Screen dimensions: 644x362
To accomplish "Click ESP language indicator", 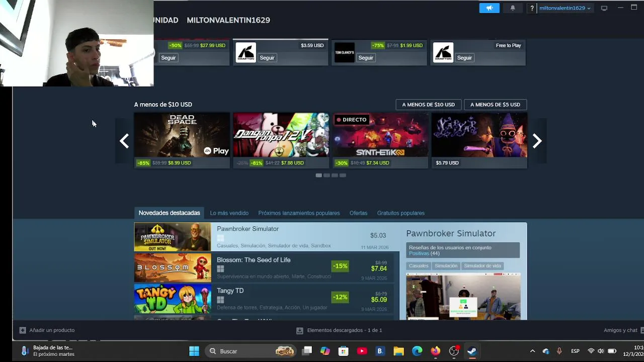I will 575,351.
